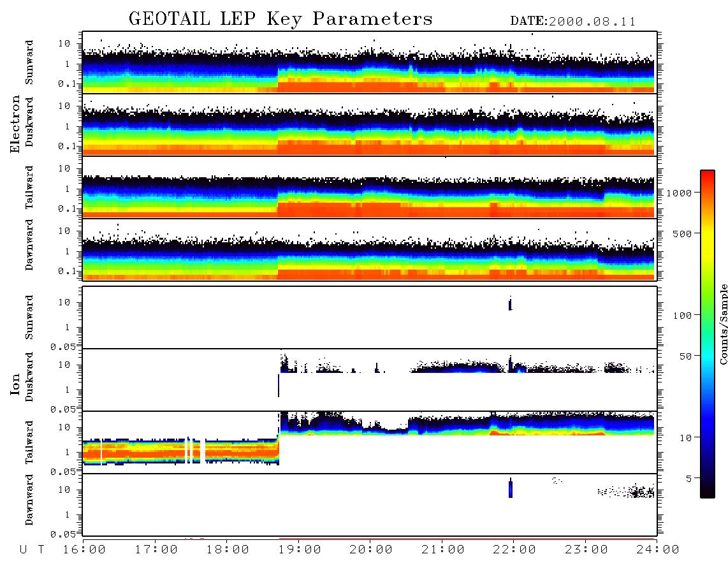Click the U T axis label
Viewport: 728px width, 561px height.
coord(32,550)
